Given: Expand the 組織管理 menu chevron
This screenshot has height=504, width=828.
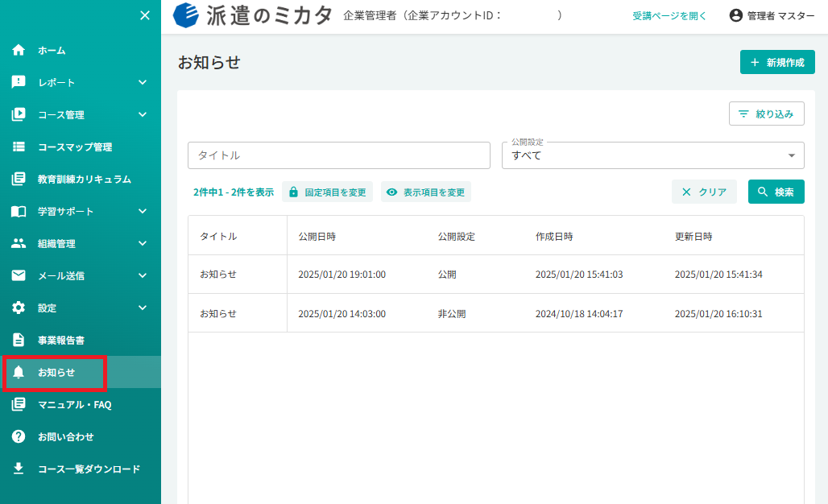Looking at the screenshot, I should coord(143,243).
